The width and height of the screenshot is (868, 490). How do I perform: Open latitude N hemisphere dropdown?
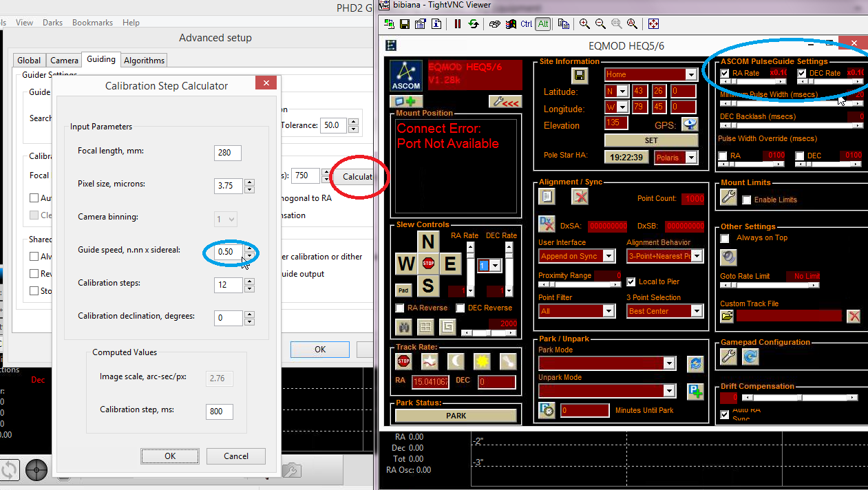pos(622,91)
